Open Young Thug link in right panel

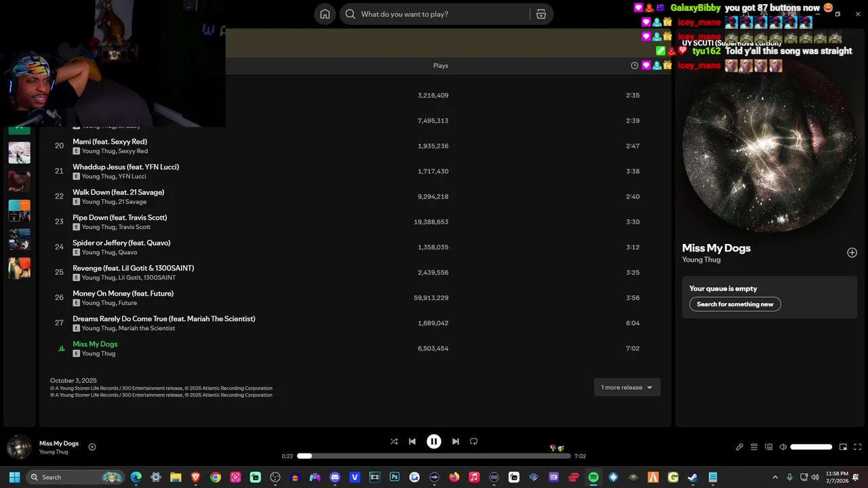pyautogui.click(x=701, y=260)
